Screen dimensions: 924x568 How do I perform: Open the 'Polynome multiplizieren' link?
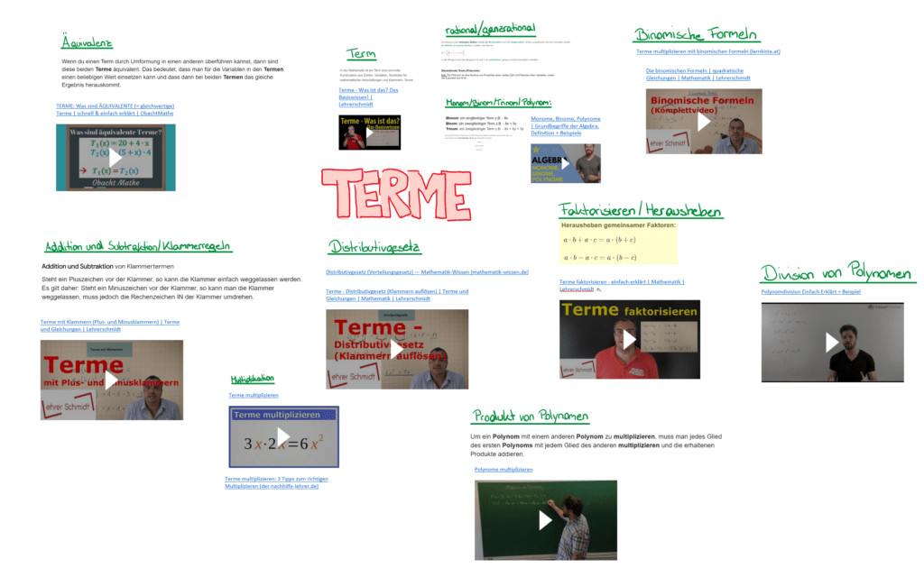(504, 470)
